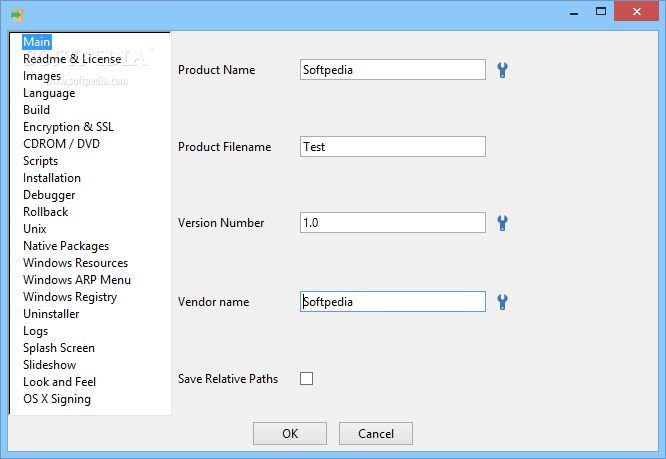Click the Cancel button
Screen dimensions: 666x459
tap(376, 434)
